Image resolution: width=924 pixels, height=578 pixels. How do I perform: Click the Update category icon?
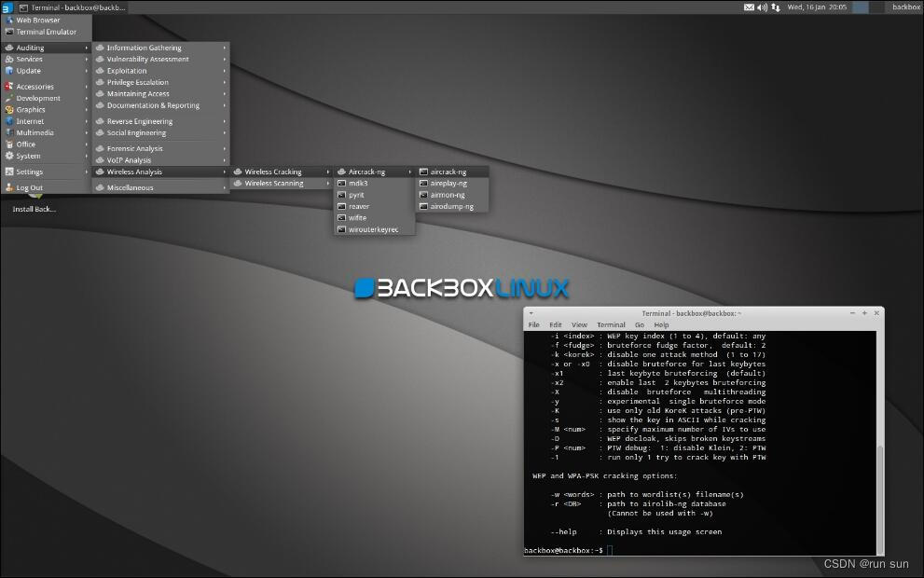pyautogui.click(x=9, y=71)
